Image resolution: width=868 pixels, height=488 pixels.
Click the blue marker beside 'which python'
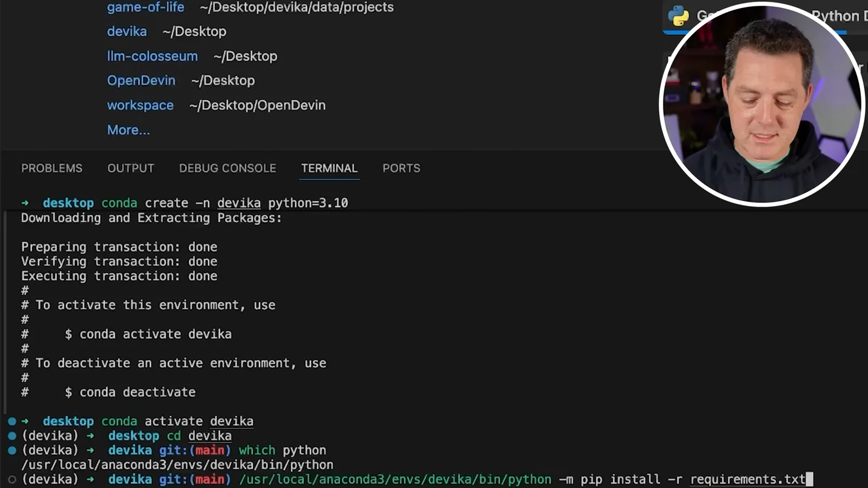click(12, 451)
